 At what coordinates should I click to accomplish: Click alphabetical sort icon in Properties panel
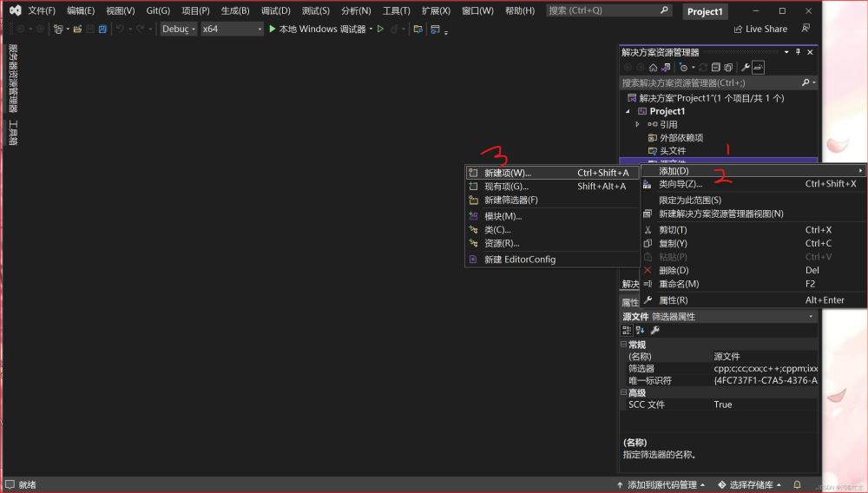(640, 330)
